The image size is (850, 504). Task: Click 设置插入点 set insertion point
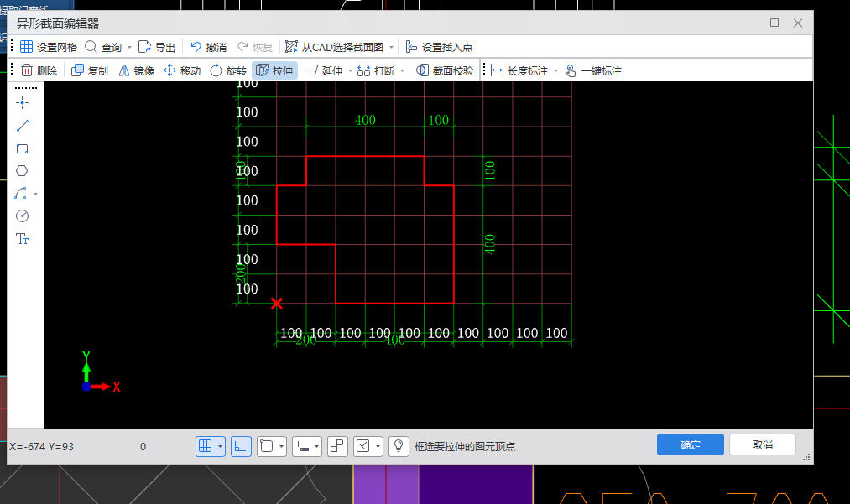(439, 47)
